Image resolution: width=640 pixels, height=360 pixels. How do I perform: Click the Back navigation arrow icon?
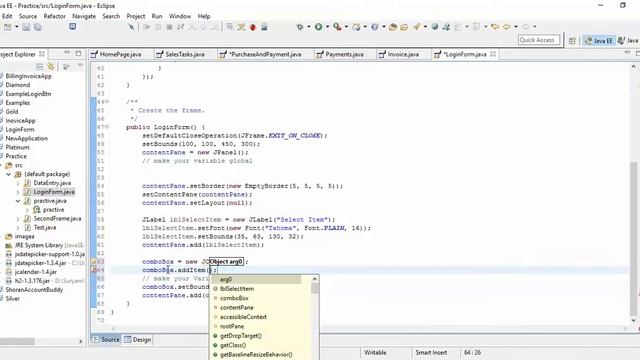click(507, 27)
